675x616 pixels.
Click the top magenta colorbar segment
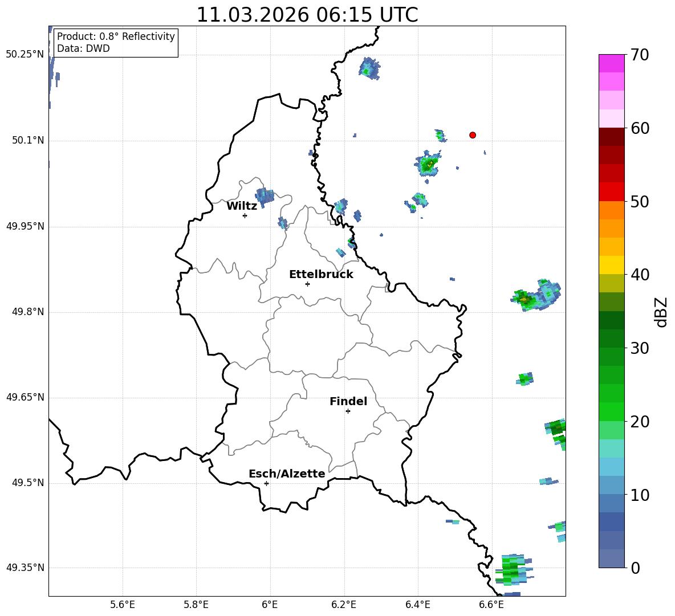coord(611,63)
